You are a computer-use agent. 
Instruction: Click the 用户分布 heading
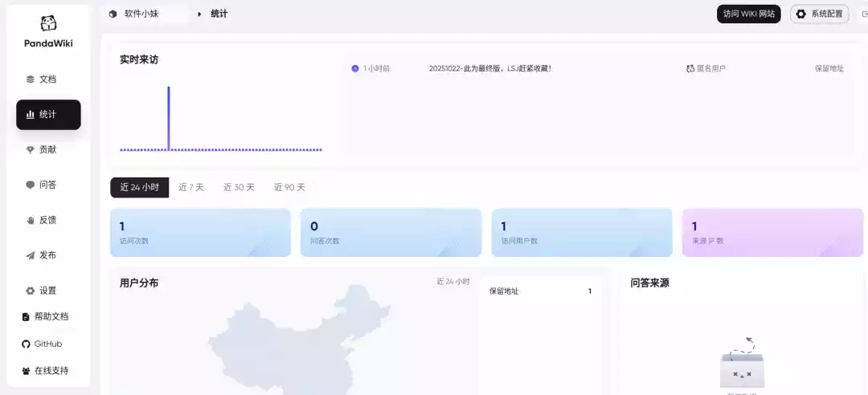[x=139, y=283]
